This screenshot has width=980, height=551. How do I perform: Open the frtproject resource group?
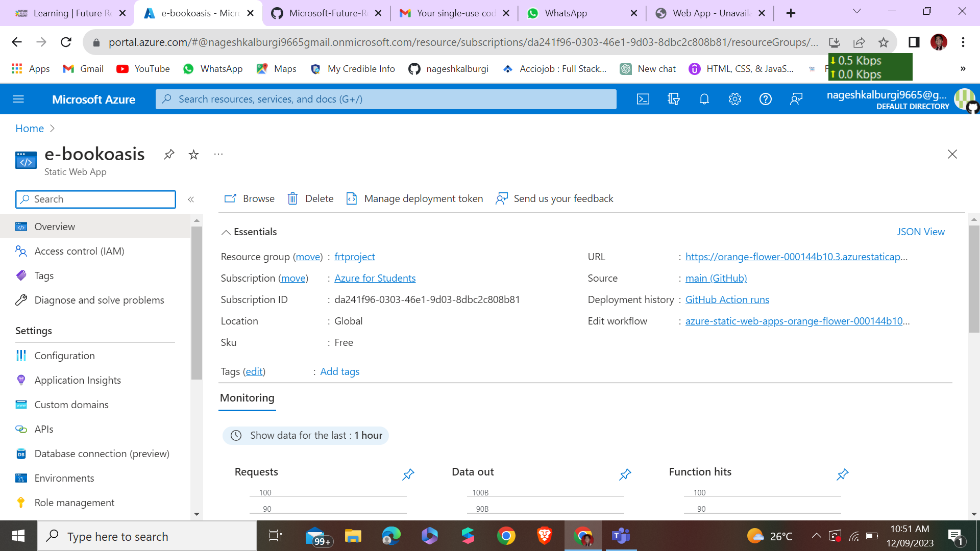pos(354,257)
